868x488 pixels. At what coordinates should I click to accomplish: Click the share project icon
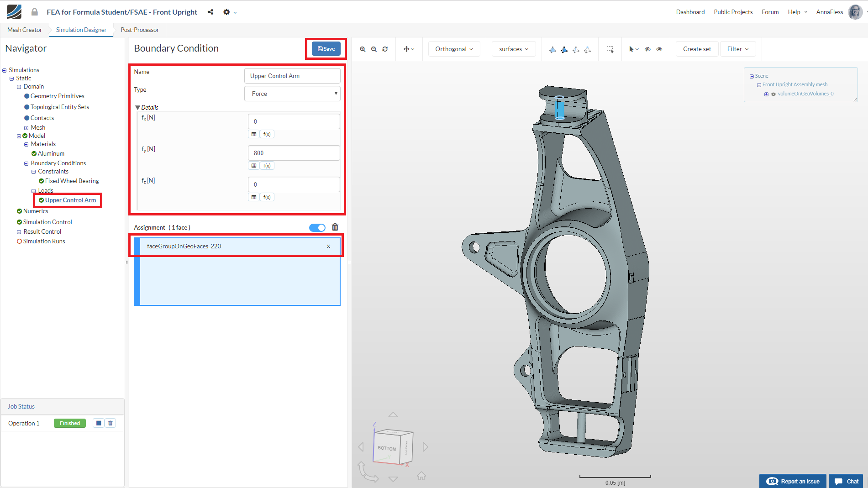[x=210, y=12]
